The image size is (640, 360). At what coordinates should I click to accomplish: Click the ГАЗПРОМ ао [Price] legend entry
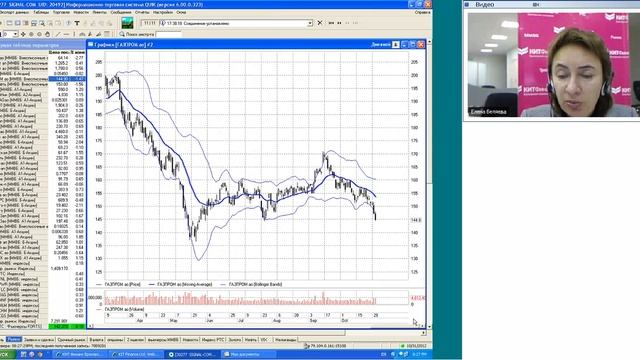[118, 284]
